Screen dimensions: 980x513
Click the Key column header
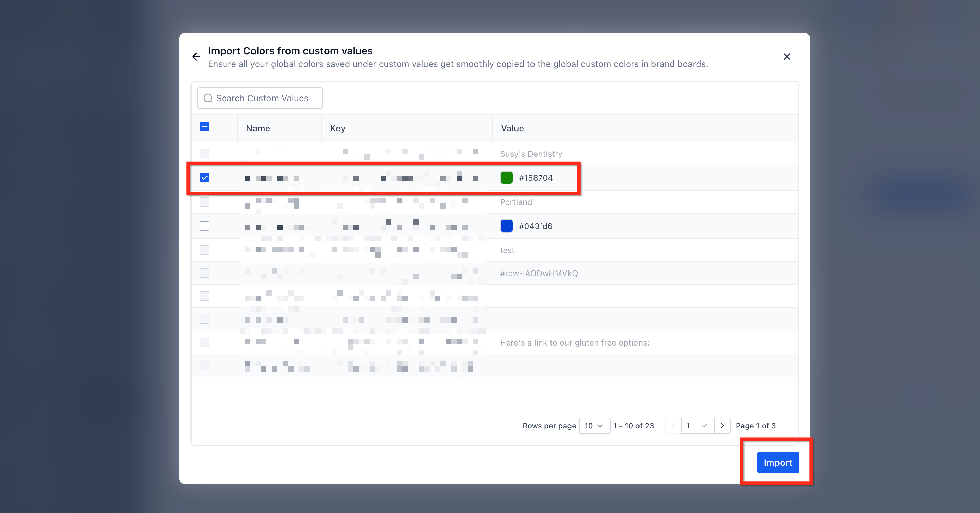click(337, 128)
